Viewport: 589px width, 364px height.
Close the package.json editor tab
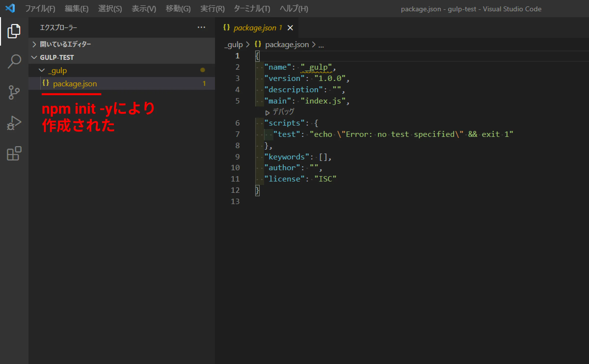[x=290, y=28]
